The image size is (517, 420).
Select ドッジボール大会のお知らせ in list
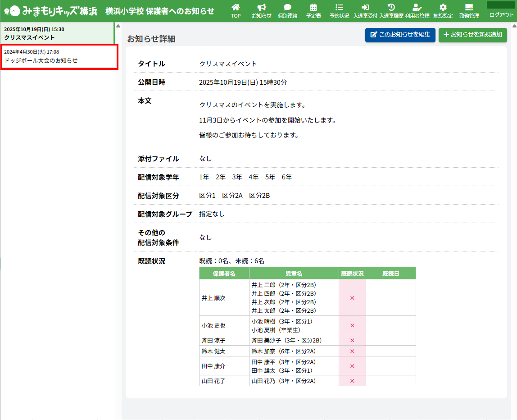pyautogui.click(x=59, y=56)
